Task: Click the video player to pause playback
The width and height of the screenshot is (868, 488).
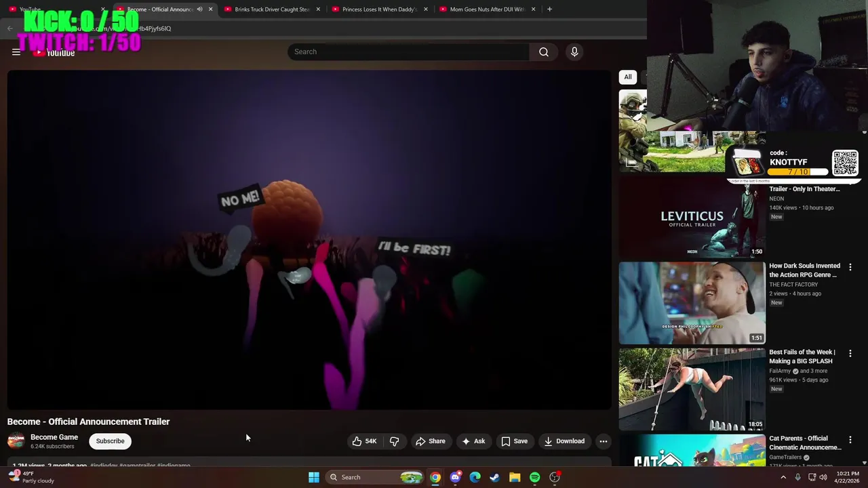Action: (x=309, y=240)
